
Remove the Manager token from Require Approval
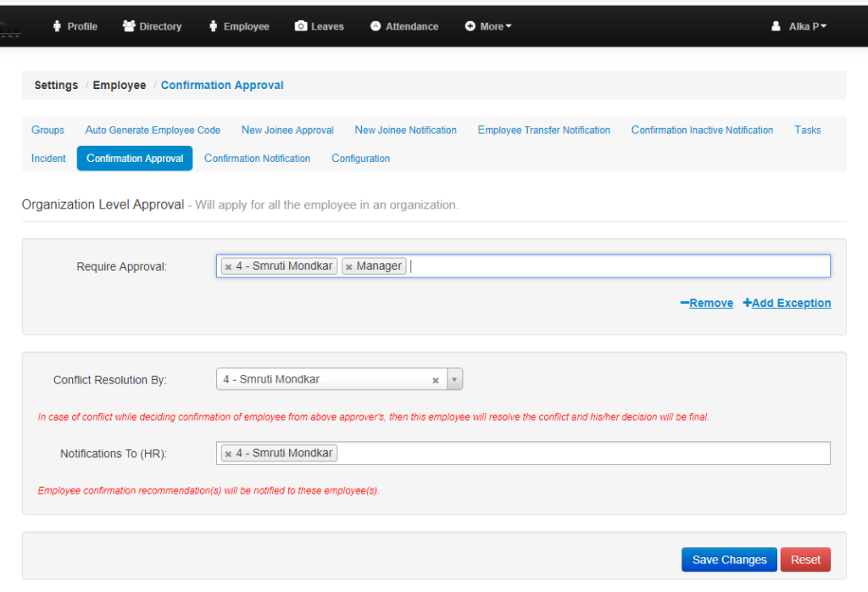point(350,265)
